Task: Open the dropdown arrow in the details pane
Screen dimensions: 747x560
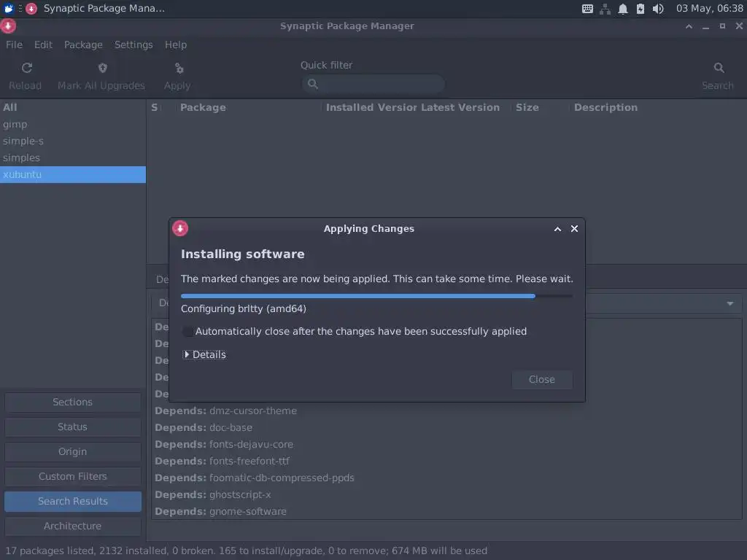Action: (729, 304)
